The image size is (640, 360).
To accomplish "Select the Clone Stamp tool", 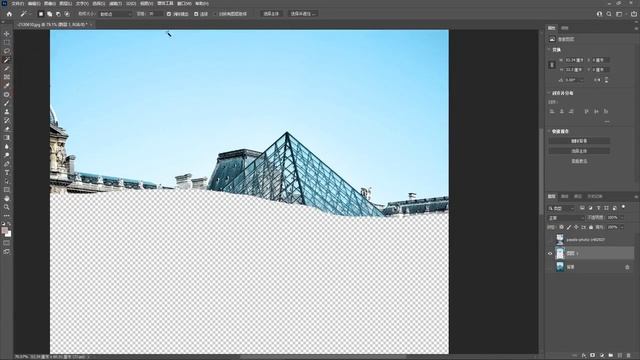I will [7, 111].
